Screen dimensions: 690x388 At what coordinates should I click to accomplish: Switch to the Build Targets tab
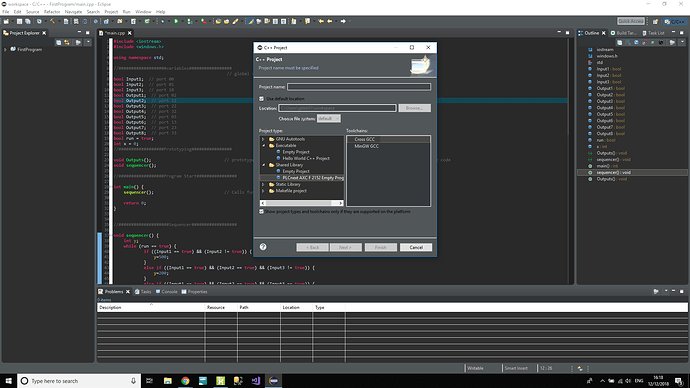click(x=624, y=33)
